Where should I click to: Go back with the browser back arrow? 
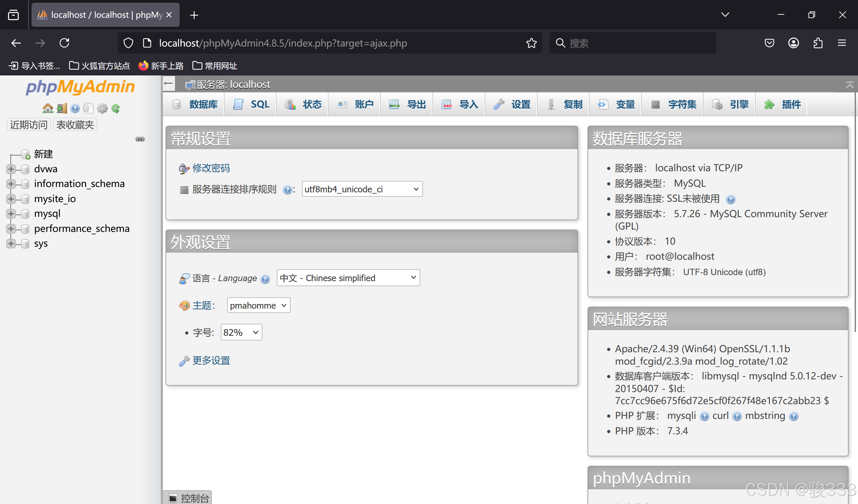16,43
